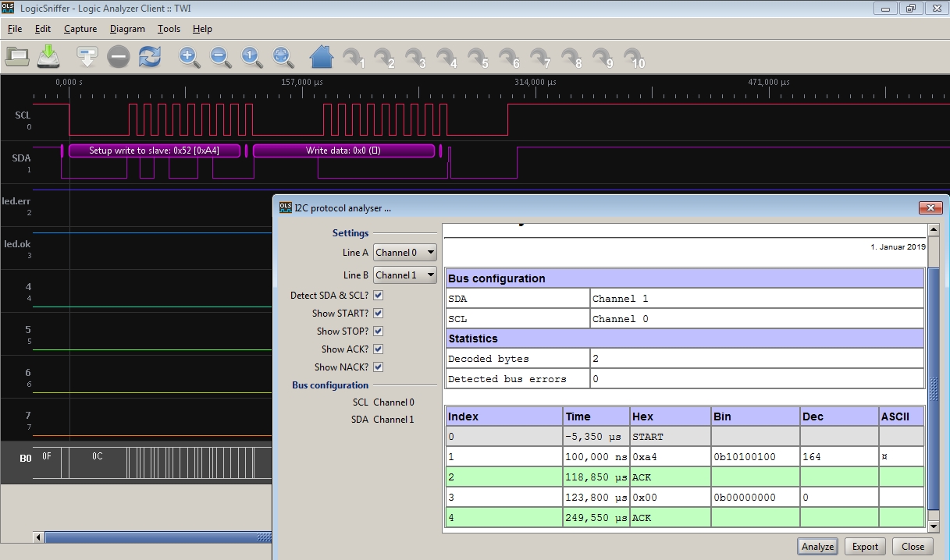Reset zoom to original with 1:1 icon
The height and width of the screenshot is (560, 950).
pos(251,56)
